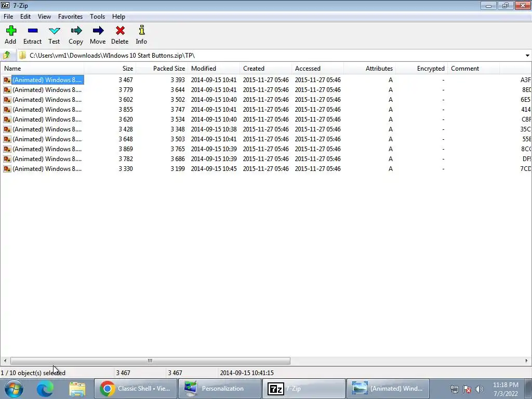
Task: Sort by Modified column header
Action: 214,69
